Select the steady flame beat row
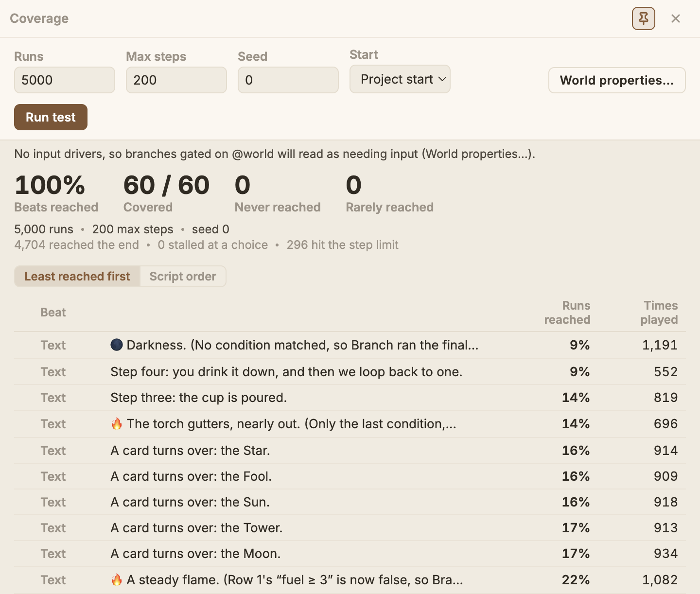 [350, 580]
